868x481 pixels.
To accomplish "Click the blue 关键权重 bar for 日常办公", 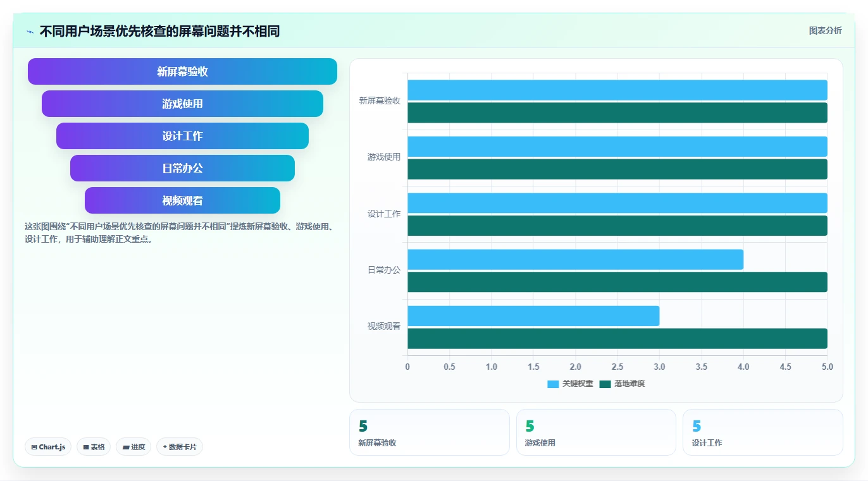I will (x=575, y=259).
